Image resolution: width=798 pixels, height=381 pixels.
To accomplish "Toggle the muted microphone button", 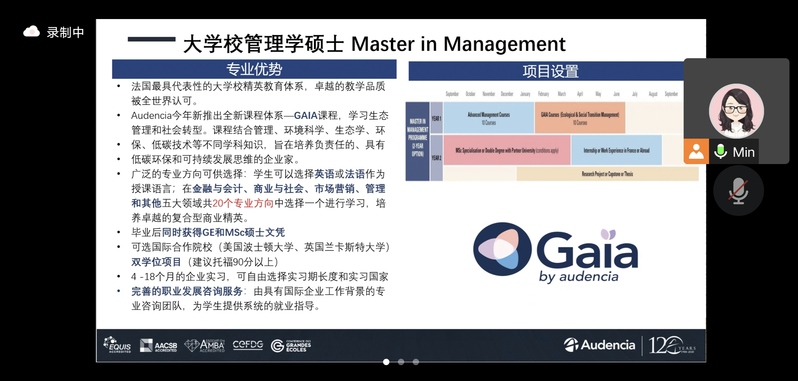I will [x=738, y=191].
